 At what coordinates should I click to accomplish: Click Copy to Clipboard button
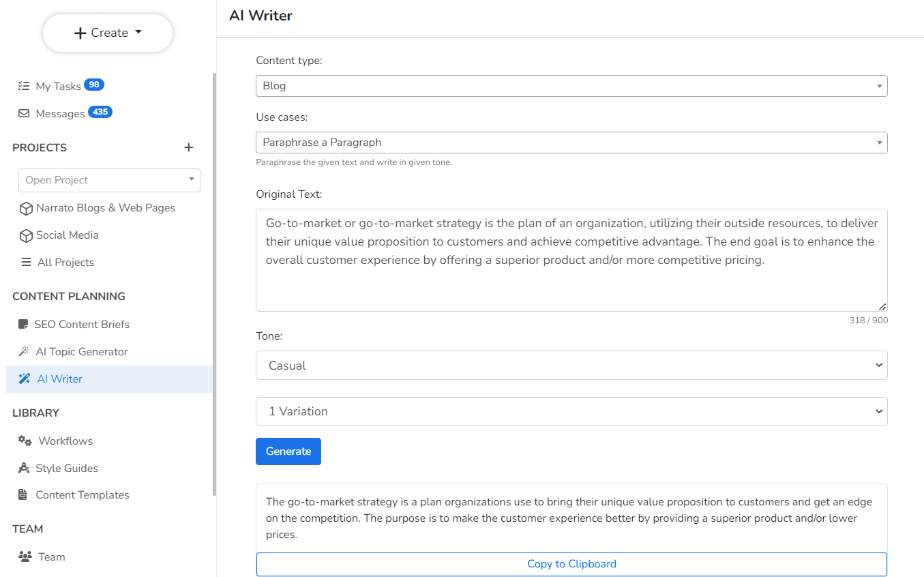tap(571, 564)
